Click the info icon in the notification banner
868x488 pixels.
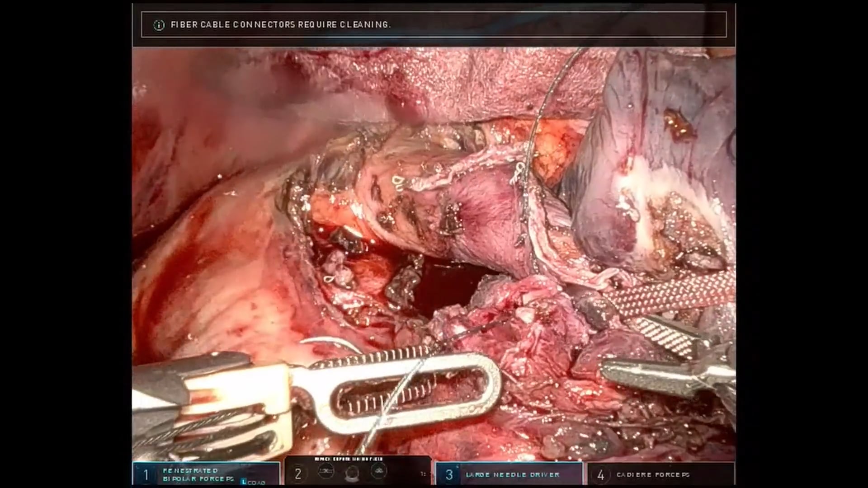159,25
